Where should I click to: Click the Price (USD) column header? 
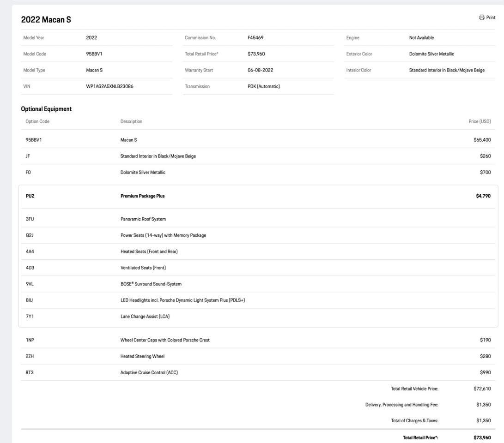(480, 121)
